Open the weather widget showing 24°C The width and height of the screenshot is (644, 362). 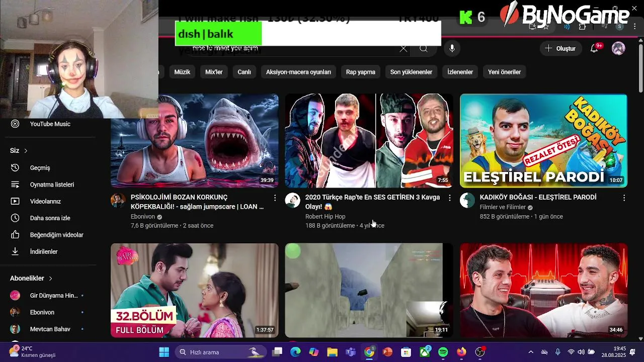33,352
